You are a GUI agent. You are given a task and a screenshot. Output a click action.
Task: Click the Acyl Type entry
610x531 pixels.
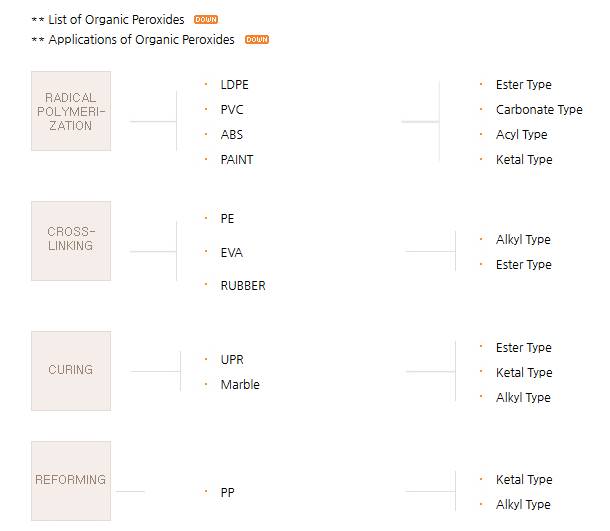coord(521,135)
